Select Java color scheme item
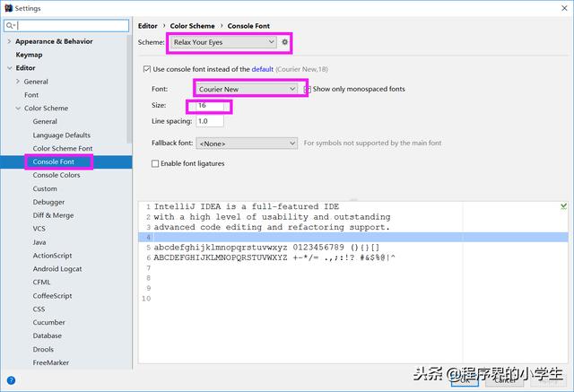The image size is (574, 392). [x=39, y=242]
